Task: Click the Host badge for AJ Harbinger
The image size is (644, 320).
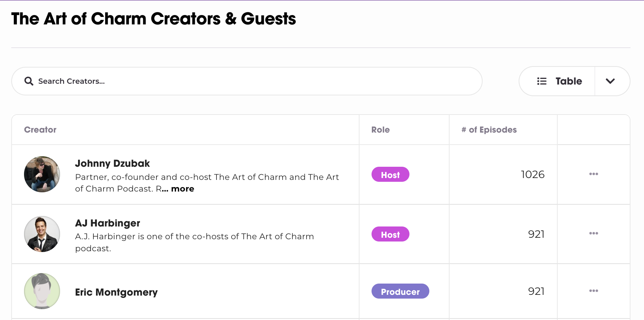Action: [390, 234]
